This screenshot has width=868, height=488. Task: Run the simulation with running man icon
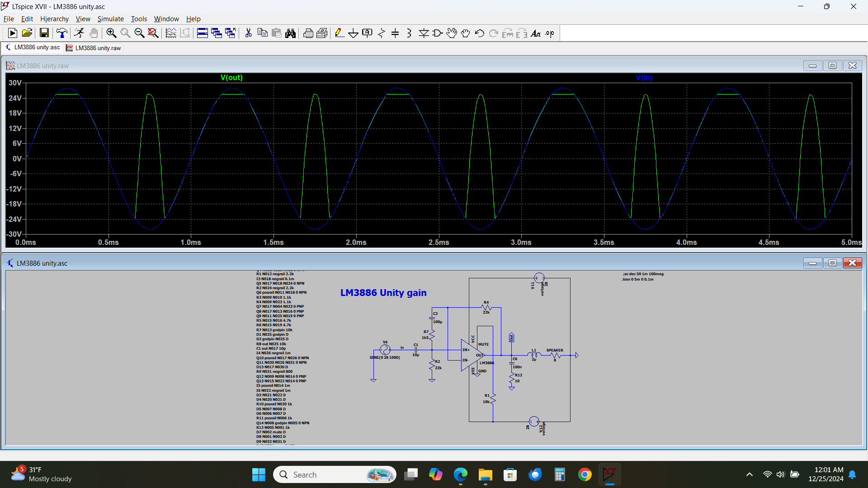[79, 33]
